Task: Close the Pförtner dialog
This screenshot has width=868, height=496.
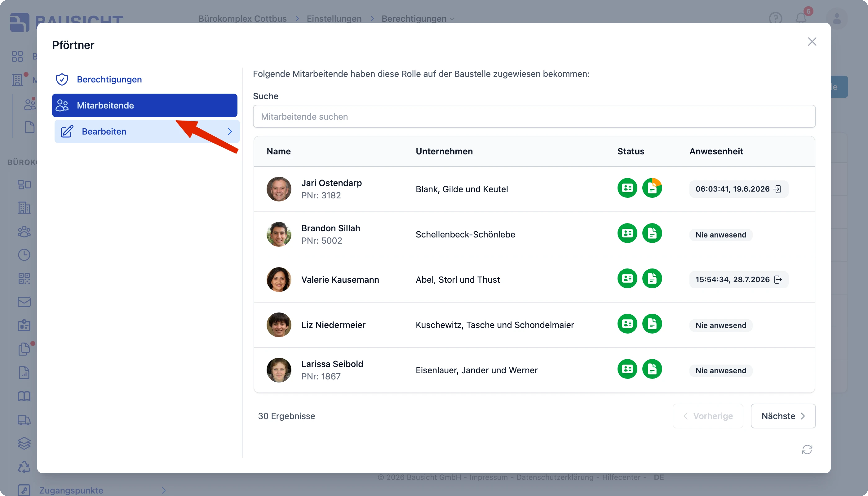Action: (812, 42)
